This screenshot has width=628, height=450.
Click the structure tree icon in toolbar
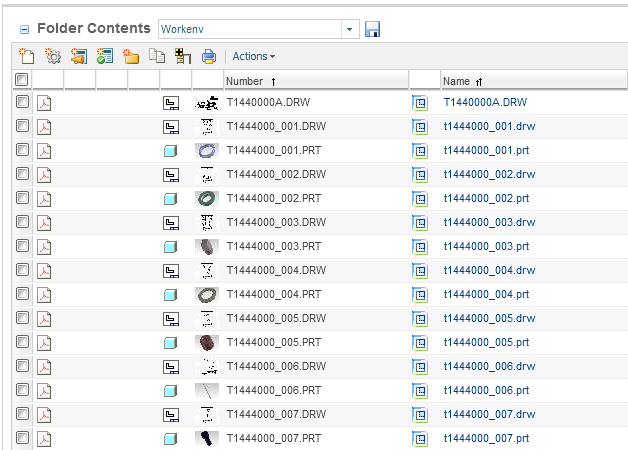pyautogui.click(x=183, y=56)
